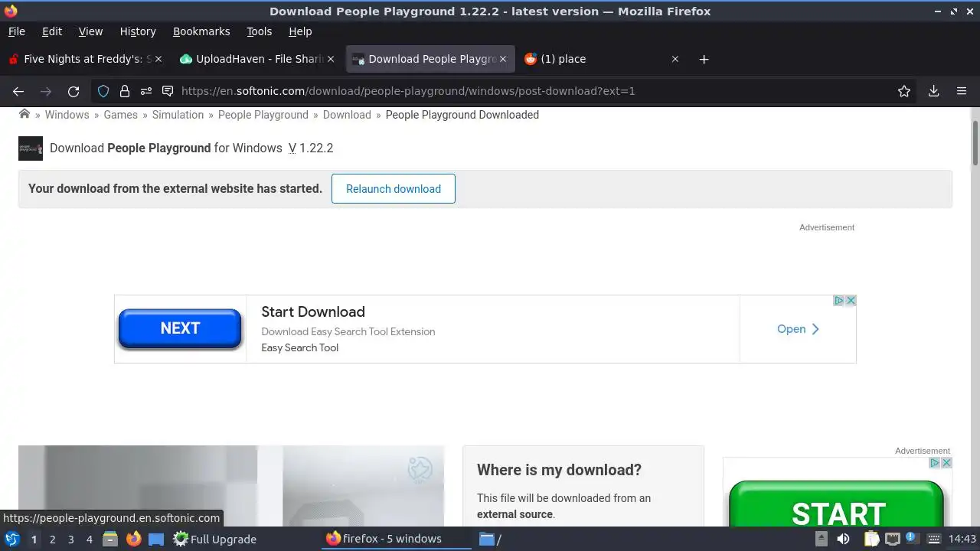Click the home icon in the breadcrumb
This screenshot has width=980, height=551.
click(x=24, y=114)
